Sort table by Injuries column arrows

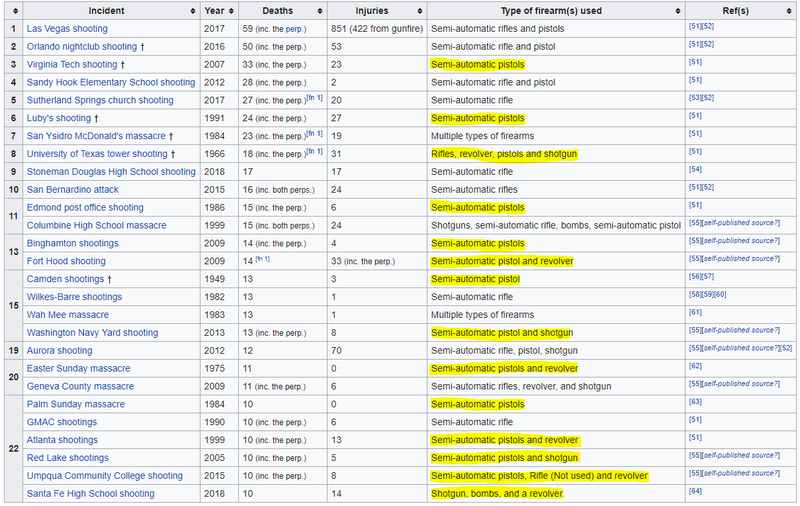click(x=420, y=11)
